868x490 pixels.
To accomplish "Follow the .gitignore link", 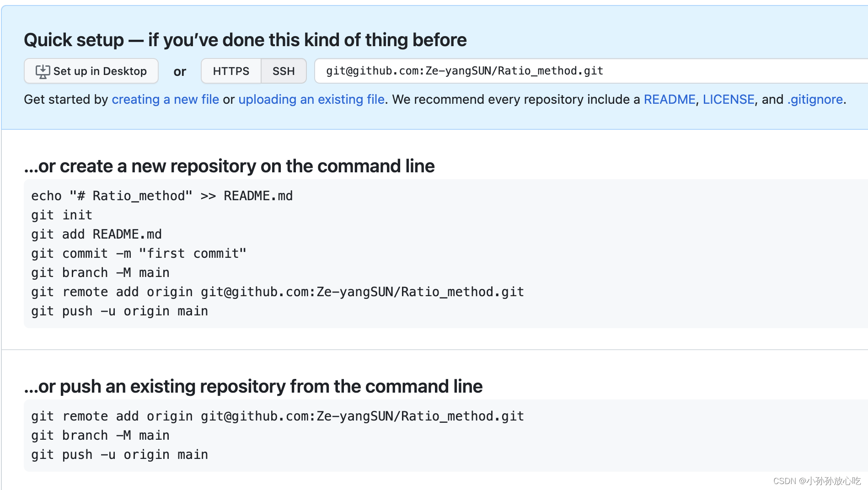I will [815, 99].
